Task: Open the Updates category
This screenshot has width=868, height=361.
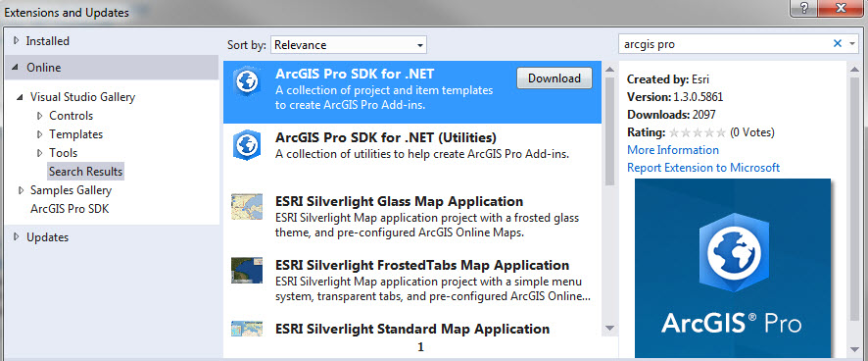Action: pos(48,236)
